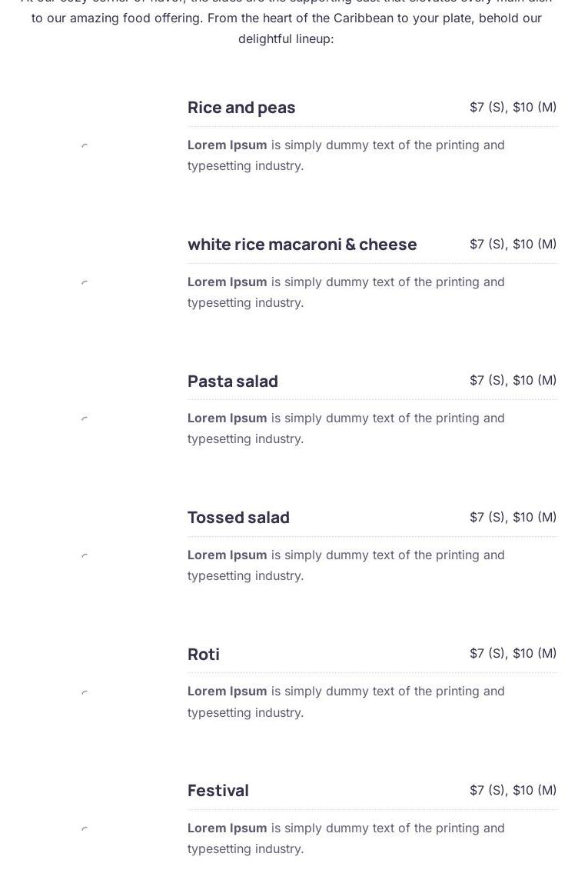Click the 'delightful lineup' intro paragraph
This screenshot has height=890, width=588.
(x=287, y=23)
